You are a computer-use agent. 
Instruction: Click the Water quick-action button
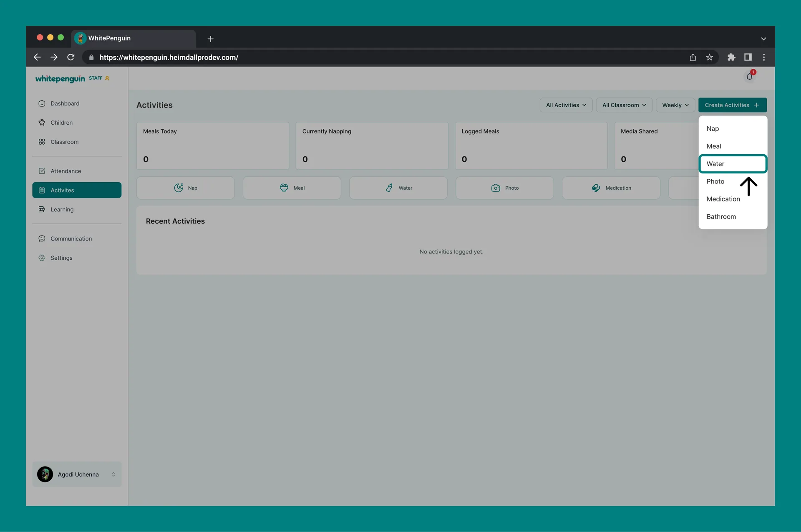pyautogui.click(x=398, y=188)
